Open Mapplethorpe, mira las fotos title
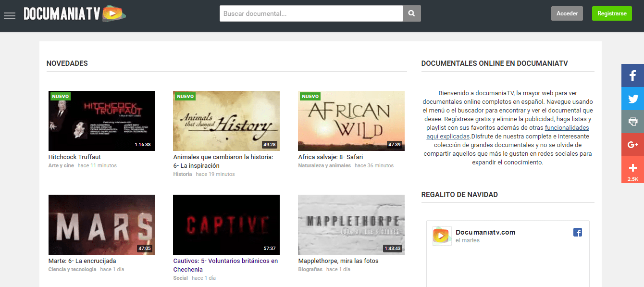This screenshot has height=287, width=644. [338, 261]
